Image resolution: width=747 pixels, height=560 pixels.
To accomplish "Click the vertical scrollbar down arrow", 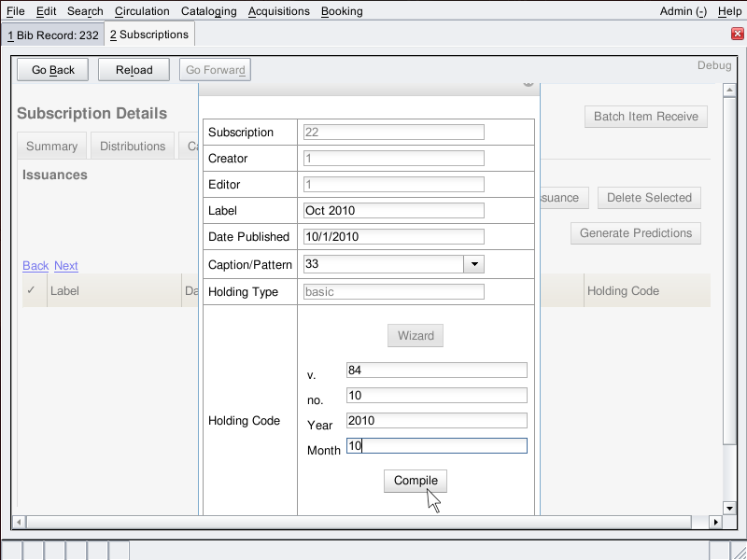I will 729,508.
